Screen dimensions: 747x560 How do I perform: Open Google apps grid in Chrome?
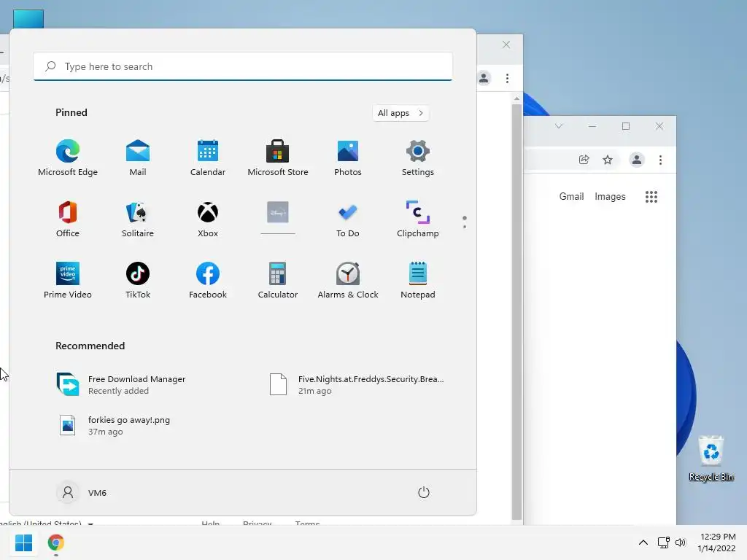click(651, 197)
